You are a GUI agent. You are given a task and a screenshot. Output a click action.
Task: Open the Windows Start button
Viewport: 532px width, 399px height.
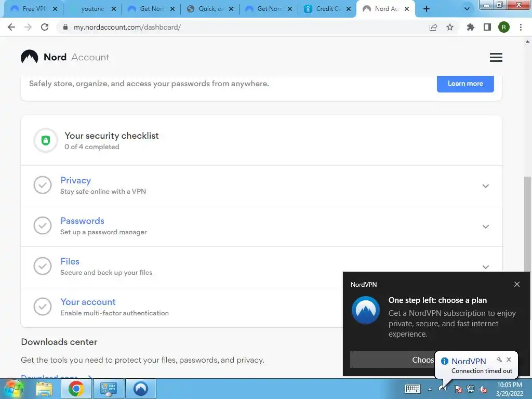(x=13, y=389)
